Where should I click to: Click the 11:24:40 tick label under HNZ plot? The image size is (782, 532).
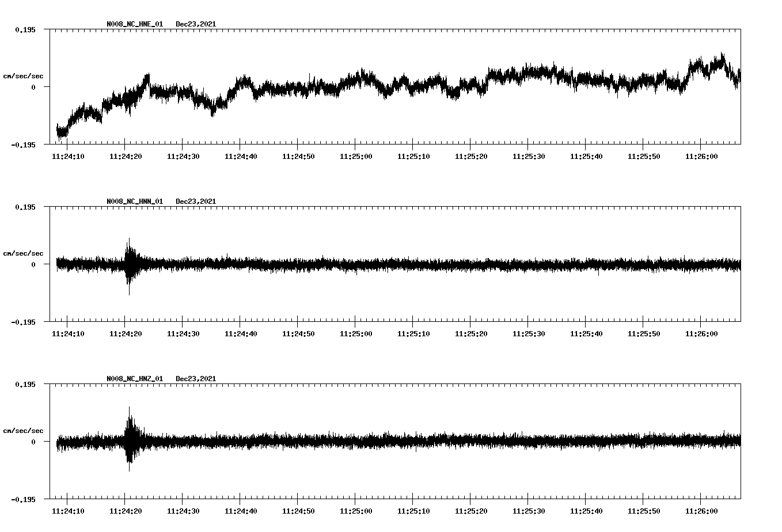tap(241, 511)
